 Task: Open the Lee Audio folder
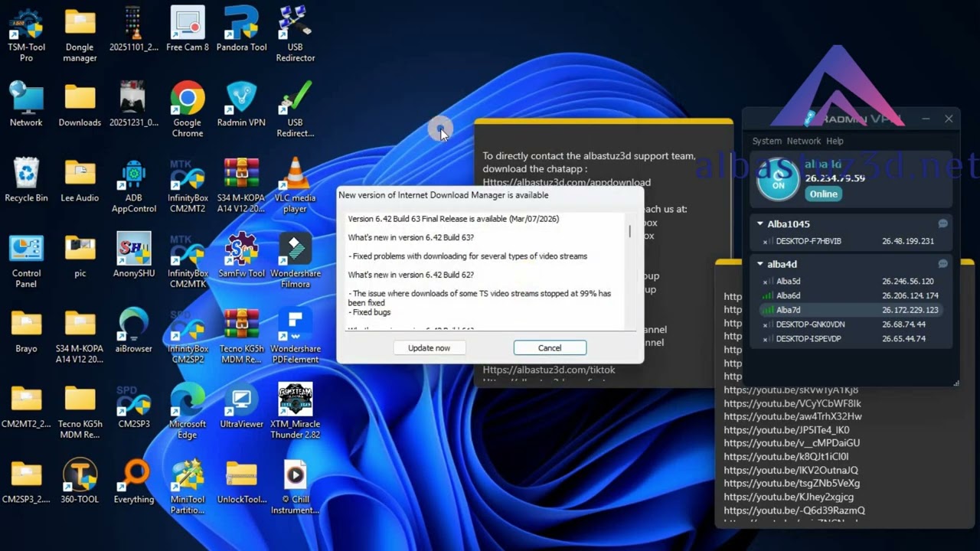click(80, 180)
